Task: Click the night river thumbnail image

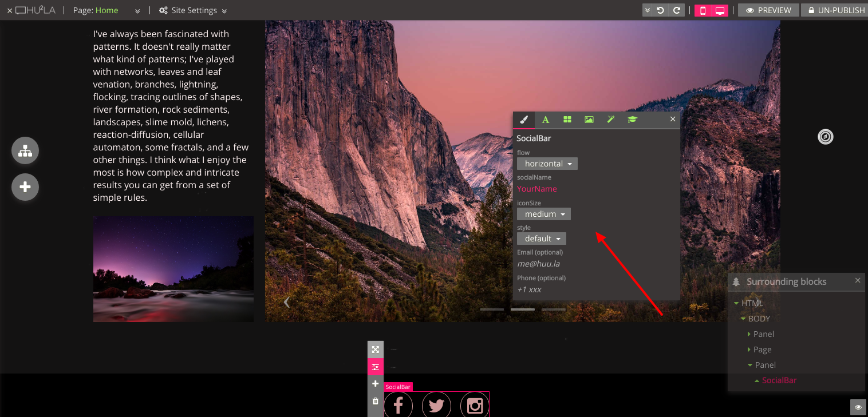Action: tap(173, 269)
